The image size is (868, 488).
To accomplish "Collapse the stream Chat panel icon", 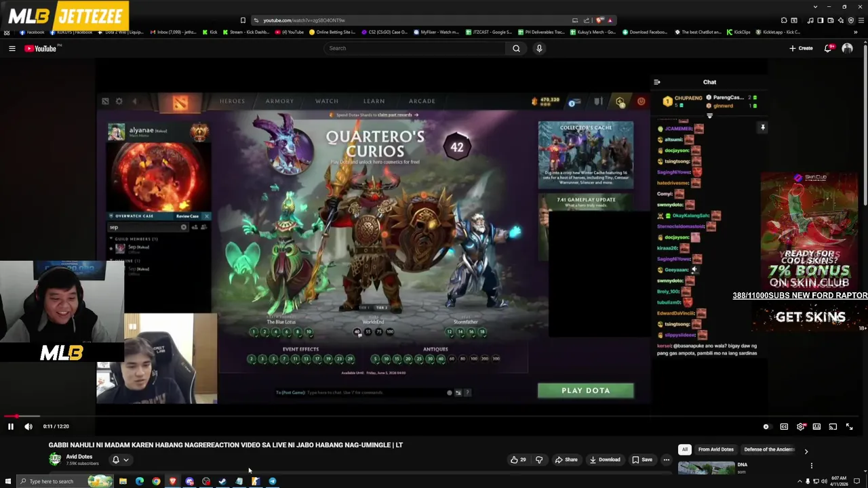I will pos(656,82).
